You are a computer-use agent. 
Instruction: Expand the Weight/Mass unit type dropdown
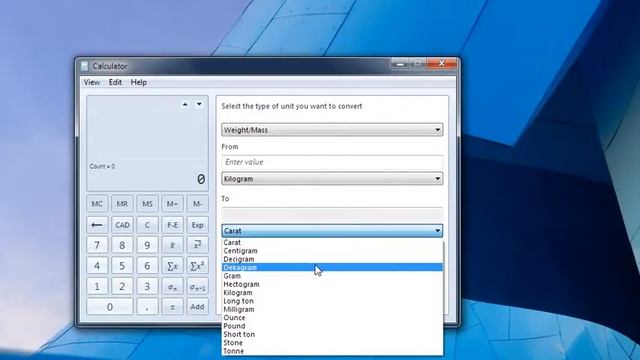[x=332, y=130]
